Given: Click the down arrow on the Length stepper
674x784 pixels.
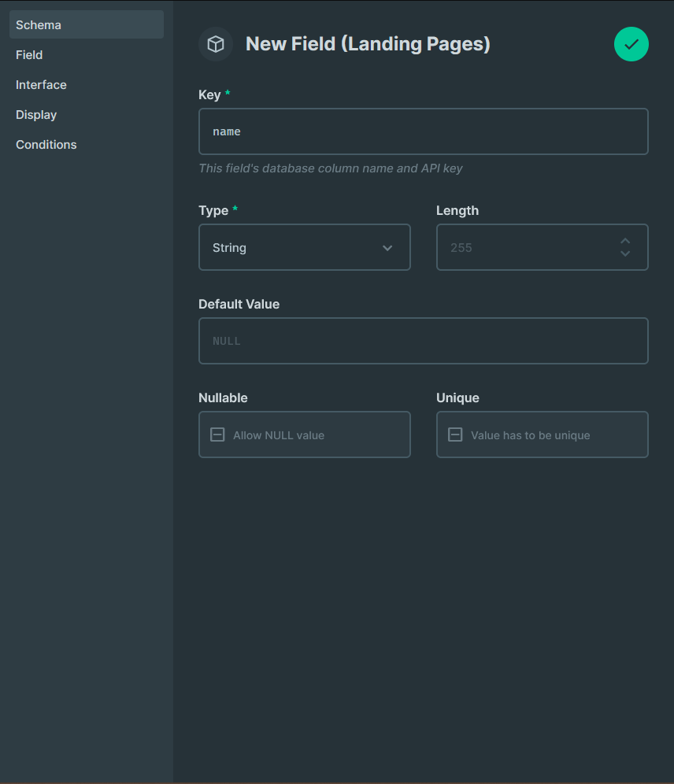Looking at the screenshot, I should (x=624, y=253).
